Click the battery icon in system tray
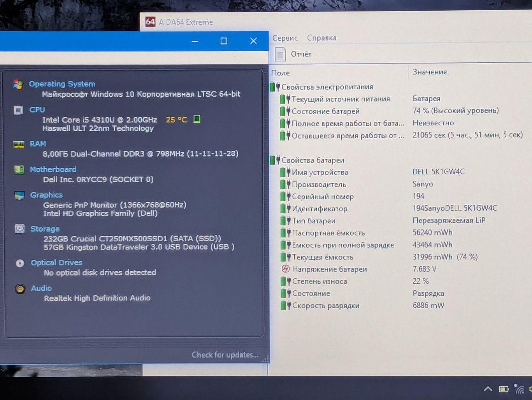The width and height of the screenshot is (532, 400). tap(504, 389)
